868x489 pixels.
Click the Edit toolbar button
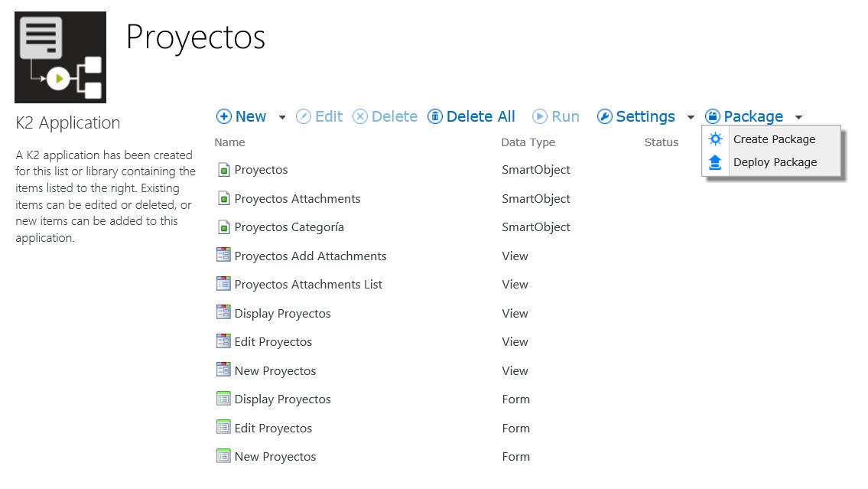tap(320, 117)
